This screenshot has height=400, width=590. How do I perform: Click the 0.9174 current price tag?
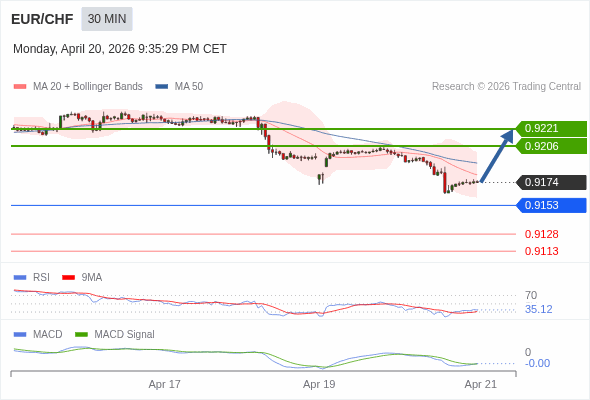(551, 182)
